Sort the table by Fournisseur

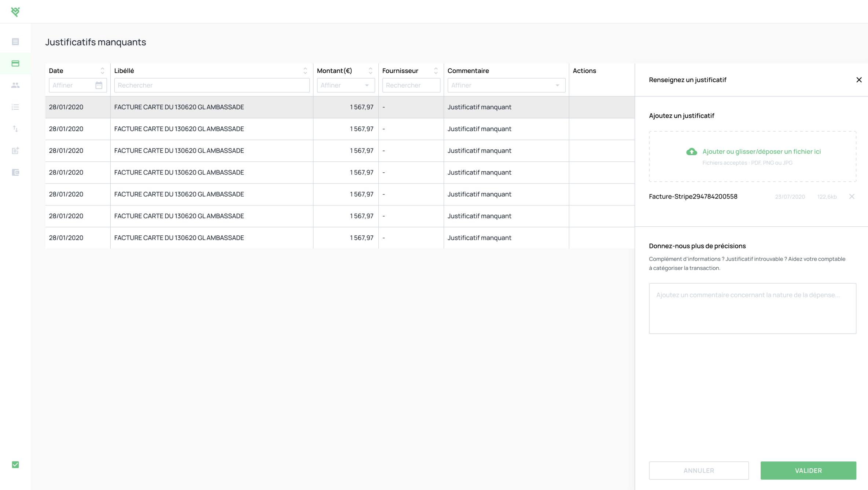click(435, 71)
